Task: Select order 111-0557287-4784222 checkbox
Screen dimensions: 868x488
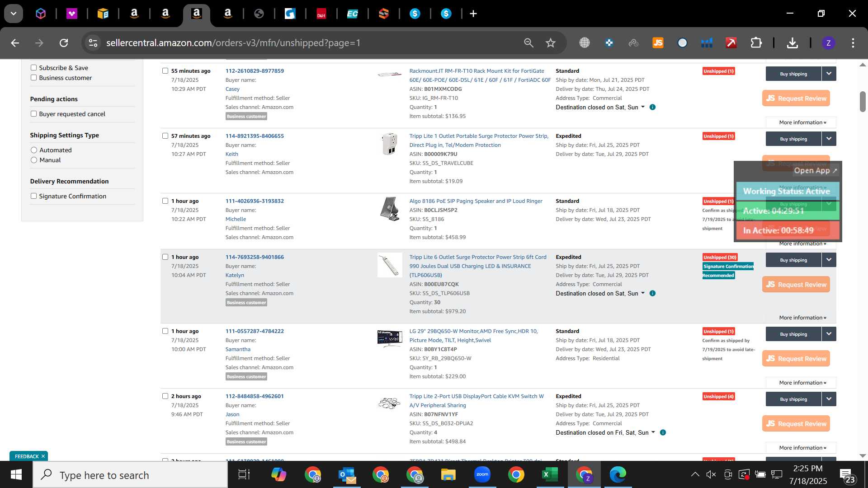Action: click(x=165, y=331)
